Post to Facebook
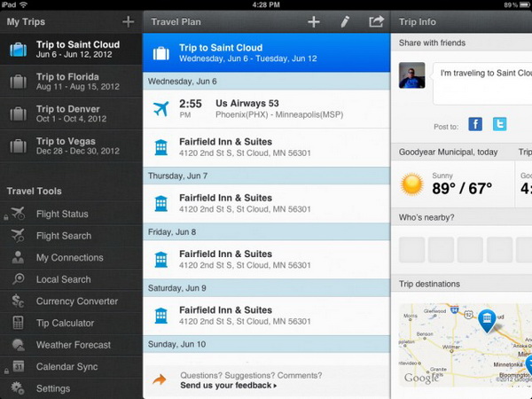Screen dimensions: 532x399 475,124
